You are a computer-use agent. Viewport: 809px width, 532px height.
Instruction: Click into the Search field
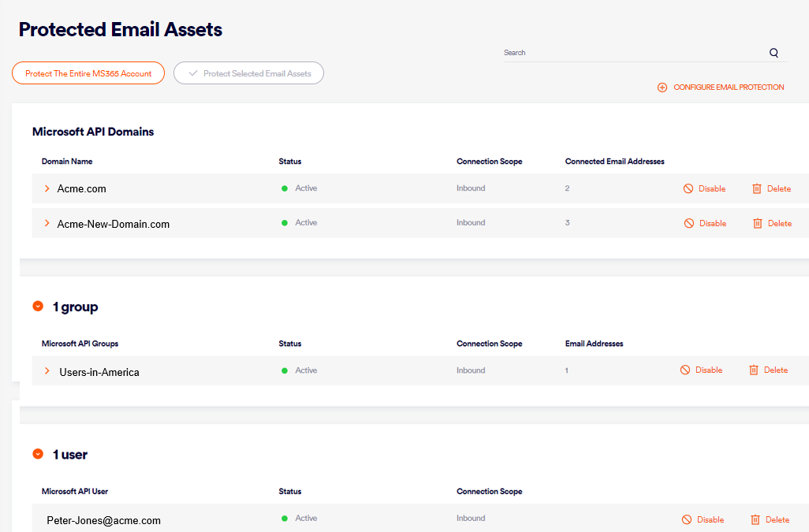pos(631,53)
